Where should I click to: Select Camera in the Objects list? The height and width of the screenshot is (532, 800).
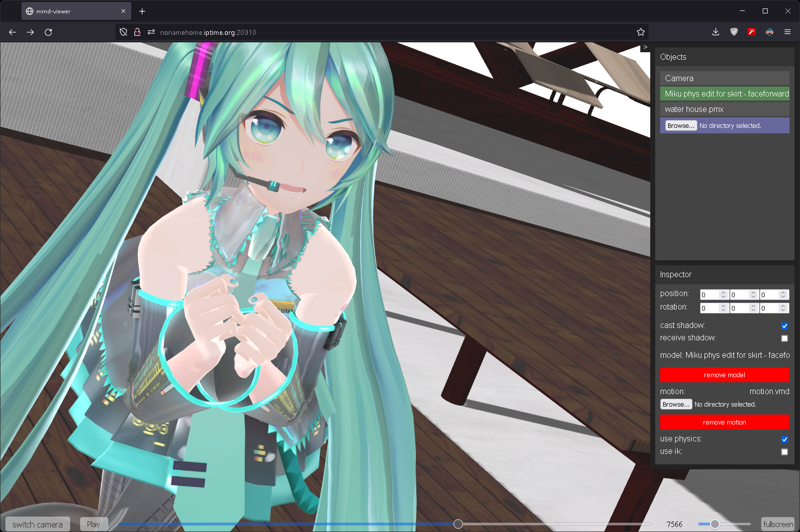click(x=725, y=78)
